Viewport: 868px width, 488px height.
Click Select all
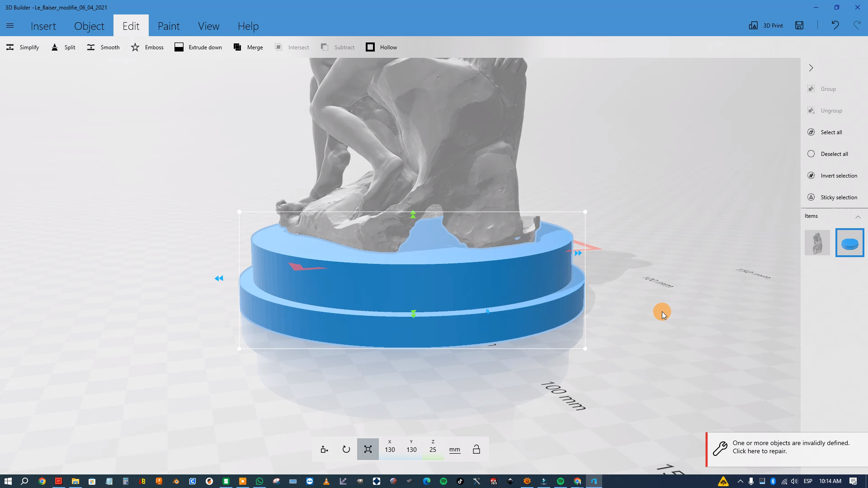point(825,132)
